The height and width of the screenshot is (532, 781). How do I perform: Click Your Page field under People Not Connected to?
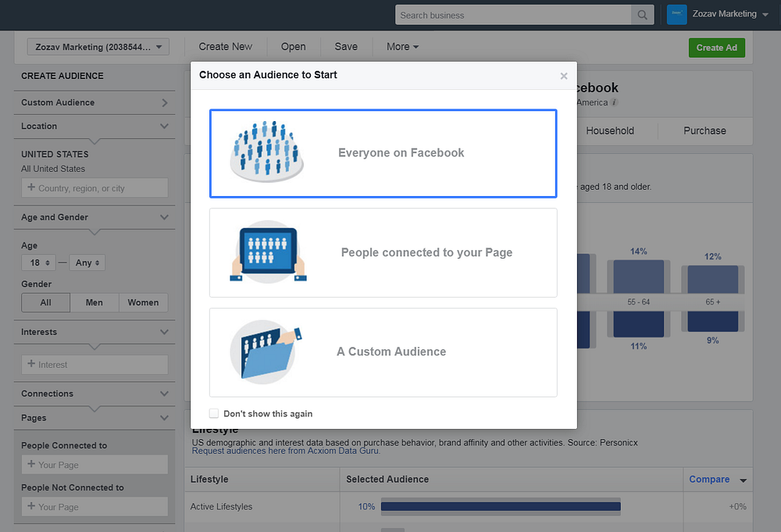95,506
